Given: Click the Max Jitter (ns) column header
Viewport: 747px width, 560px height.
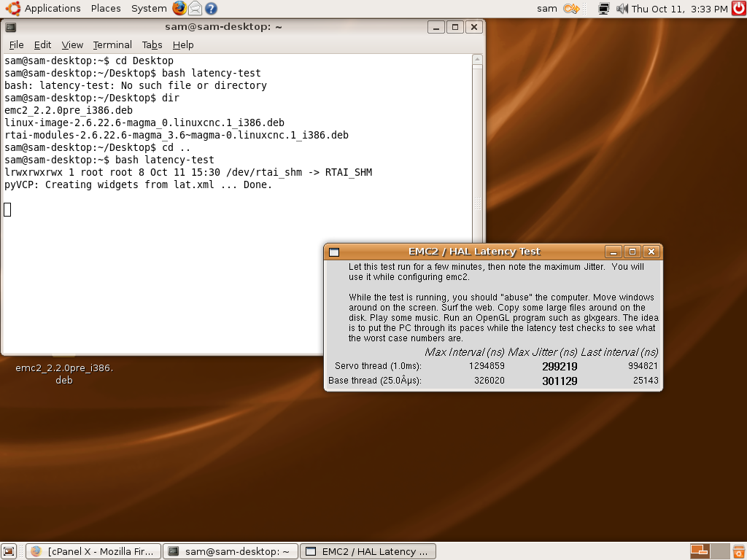Looking at the screenshot, I should [543, 352].
